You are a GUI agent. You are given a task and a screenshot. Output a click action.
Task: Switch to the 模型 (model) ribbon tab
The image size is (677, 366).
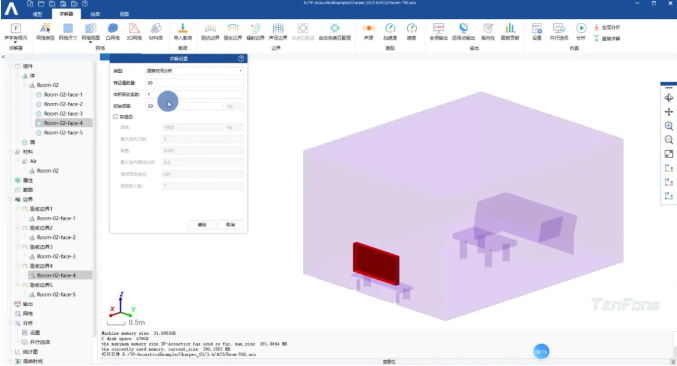[x=38, y=14]
